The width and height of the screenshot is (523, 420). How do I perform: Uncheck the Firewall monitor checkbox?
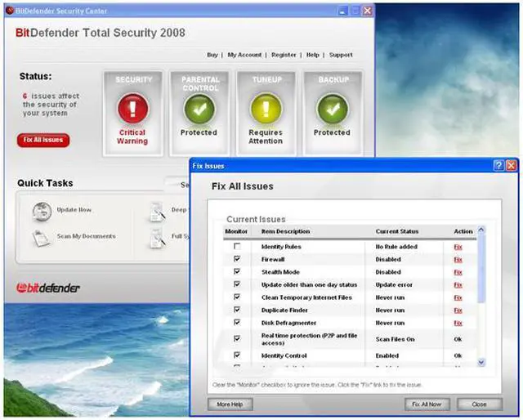click(237, 259)
